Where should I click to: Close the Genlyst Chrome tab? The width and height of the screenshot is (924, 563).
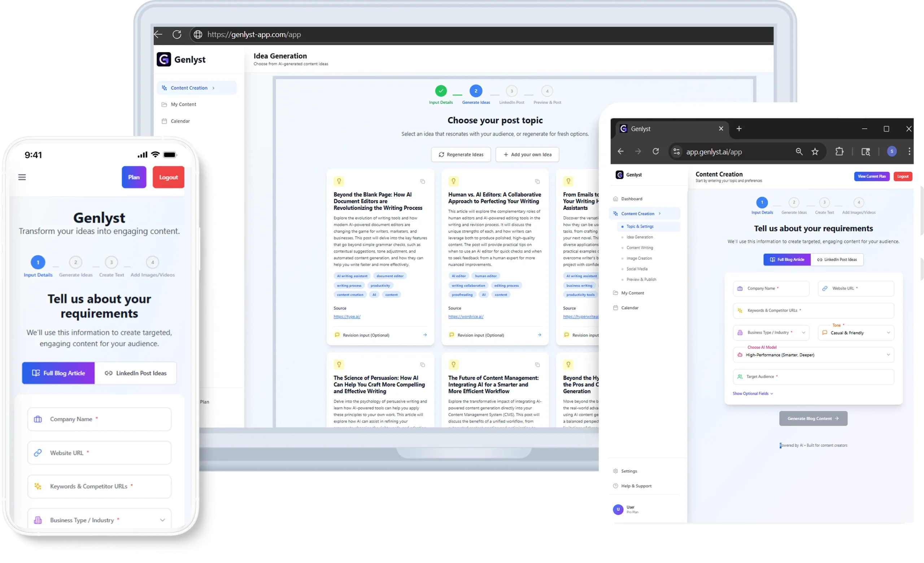point(721,128)
